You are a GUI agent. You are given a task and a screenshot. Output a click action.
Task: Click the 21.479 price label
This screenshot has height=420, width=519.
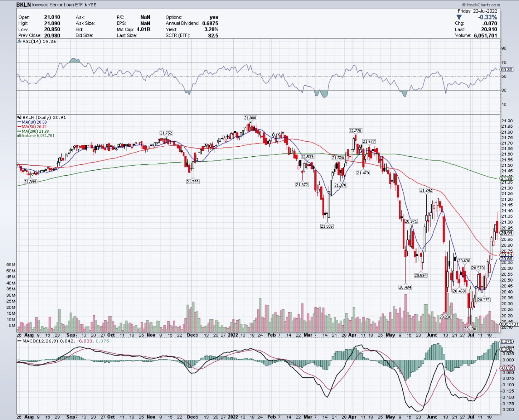(363, 173)
